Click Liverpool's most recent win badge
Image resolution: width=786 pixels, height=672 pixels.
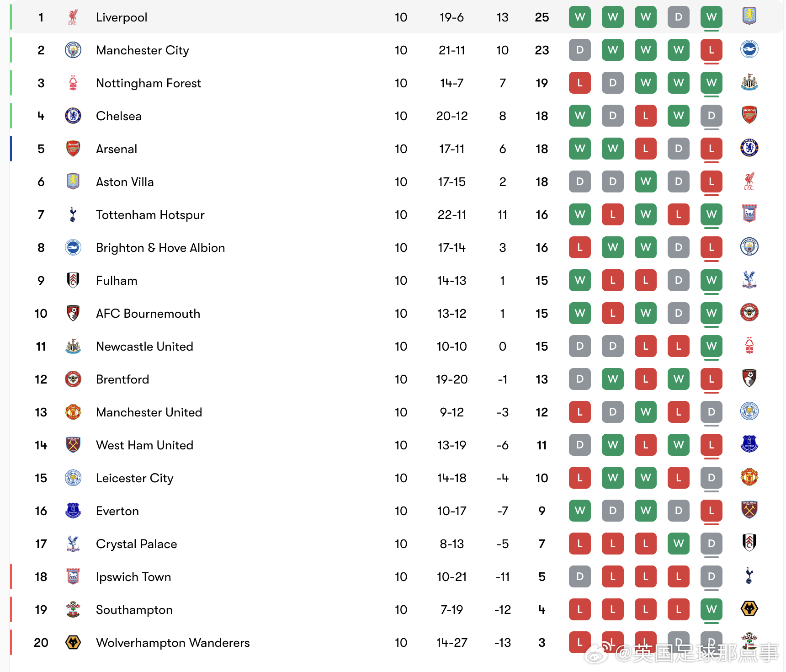click(x=711, y=17)
